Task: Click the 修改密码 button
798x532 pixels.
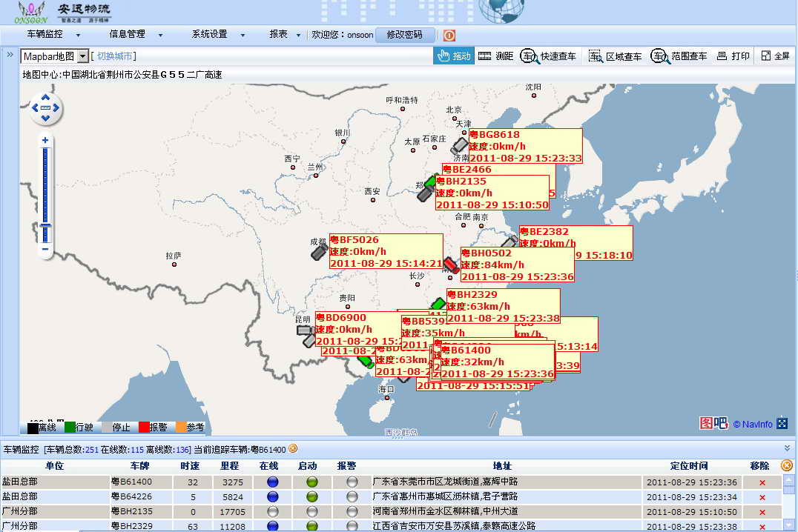Action: click(x=405, y=35)
